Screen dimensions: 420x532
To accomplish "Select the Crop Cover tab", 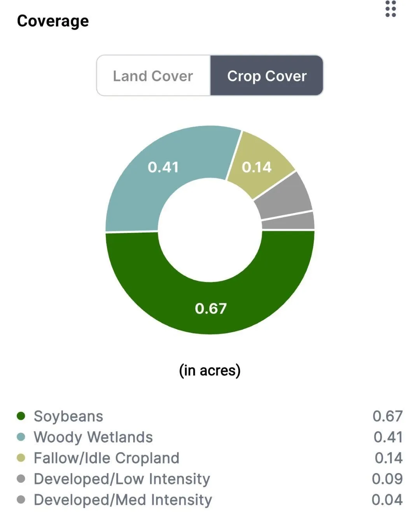I will pyautogui.click(x=267, y=76).
